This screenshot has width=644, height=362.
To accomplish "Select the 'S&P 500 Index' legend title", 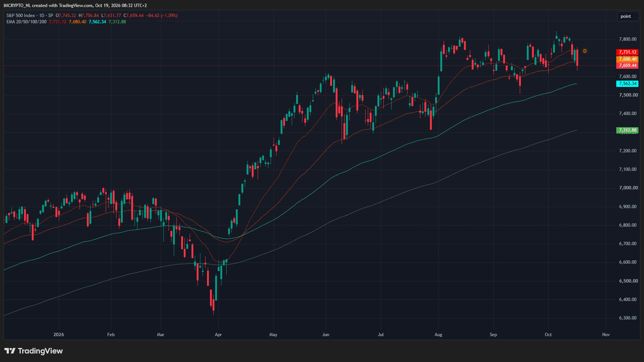I will pos(21,16).
